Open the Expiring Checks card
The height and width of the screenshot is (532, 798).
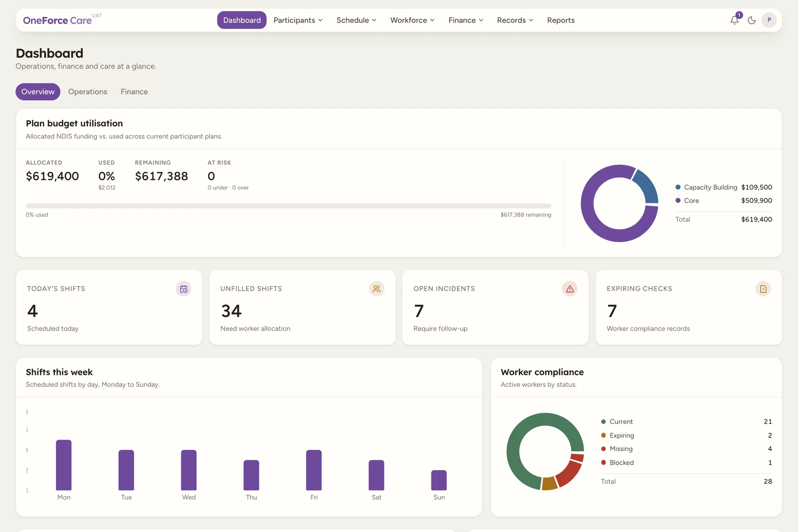[689, 307]
